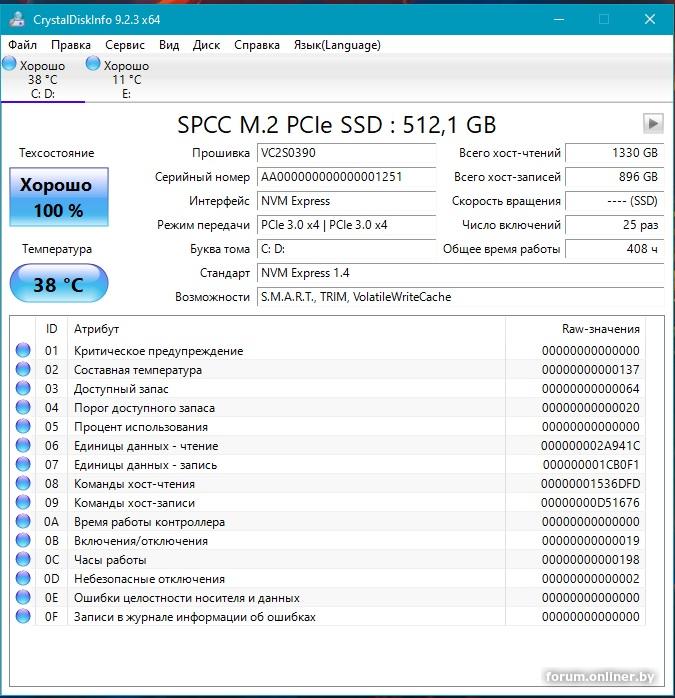Select raw value 0000000000198
This screenshot has width=675, height=698.
pos(590,560)
